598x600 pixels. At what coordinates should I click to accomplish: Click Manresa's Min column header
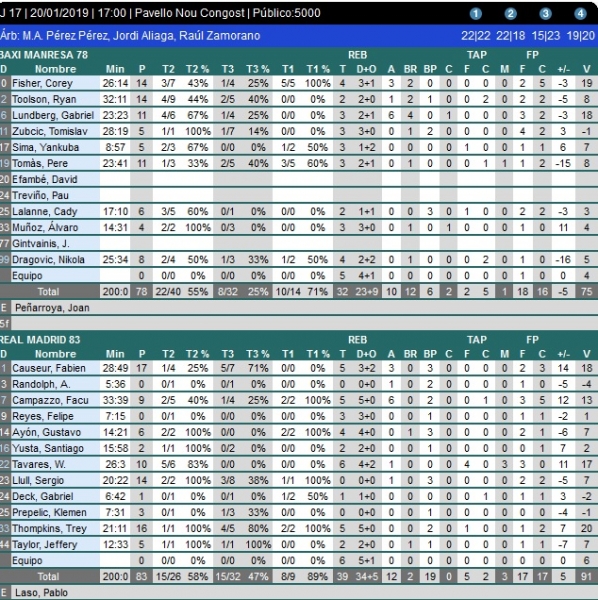point(115,69)
